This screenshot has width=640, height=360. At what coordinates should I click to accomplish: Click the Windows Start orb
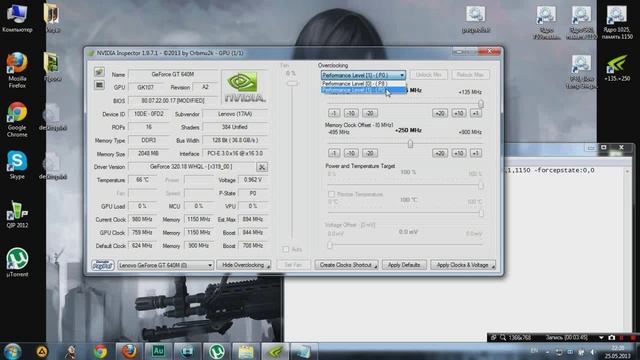pos(13,351)
